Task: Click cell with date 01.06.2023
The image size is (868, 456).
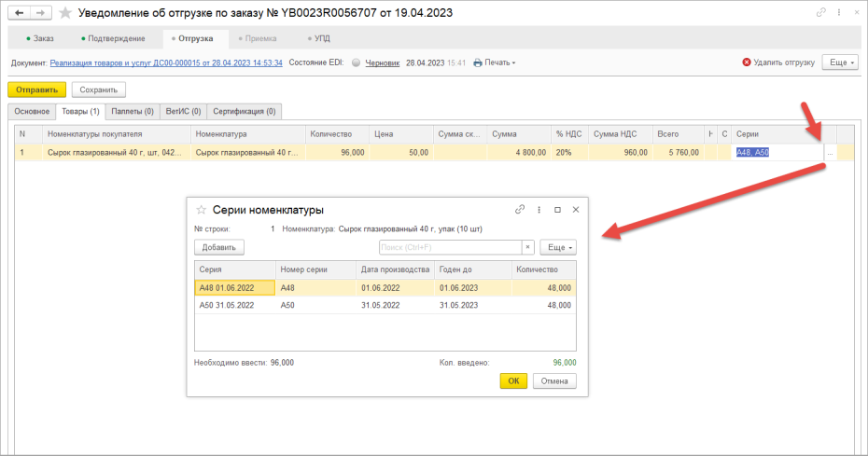Action: (x=473, y=288)
